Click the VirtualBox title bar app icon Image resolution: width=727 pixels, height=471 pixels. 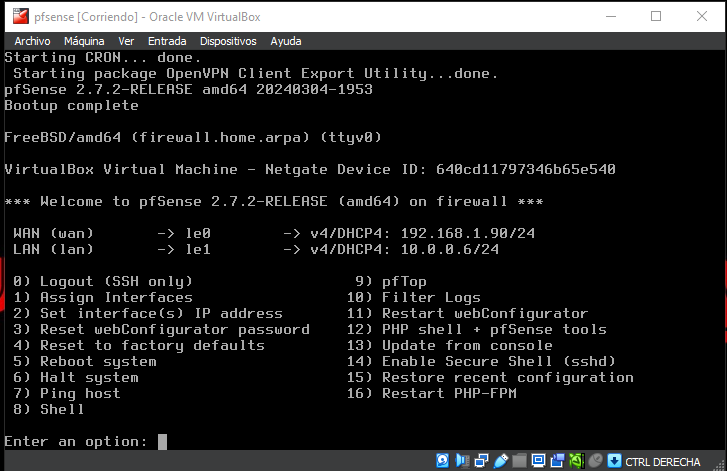pos(20,17)
